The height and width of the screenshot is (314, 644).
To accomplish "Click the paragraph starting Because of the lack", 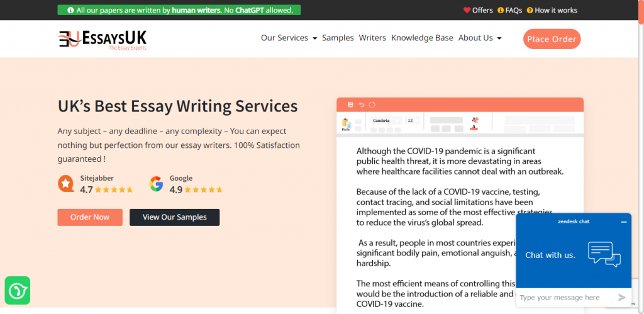I will pos(455,207).
